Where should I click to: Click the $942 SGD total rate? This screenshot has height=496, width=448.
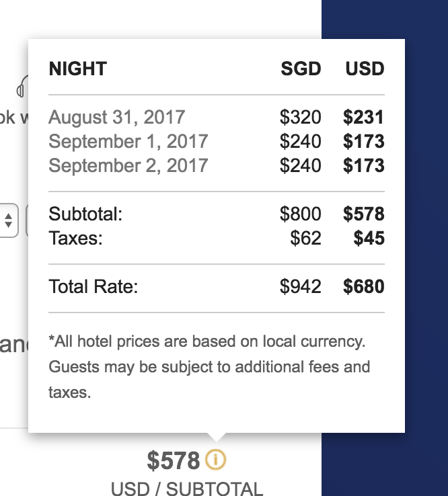pyautogui.click(x=301, y=286)
